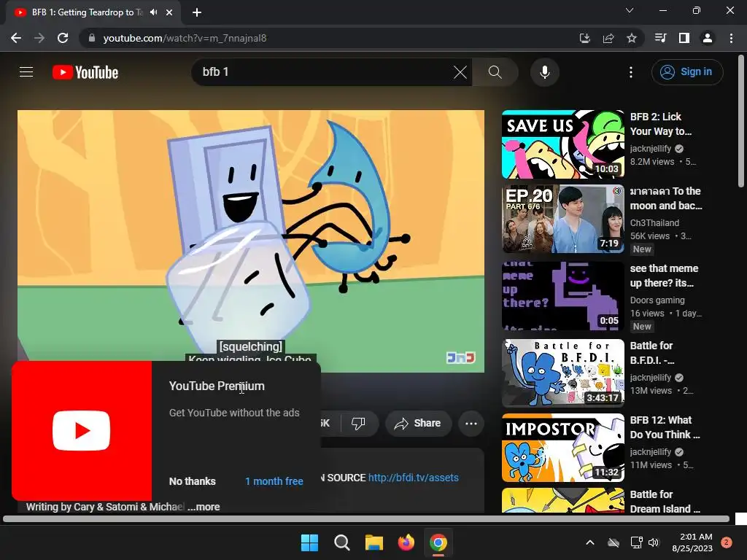The image size is (747, 560).
Task: Open the bfdi.tv/assets link
Action: [x=413, y=478]
